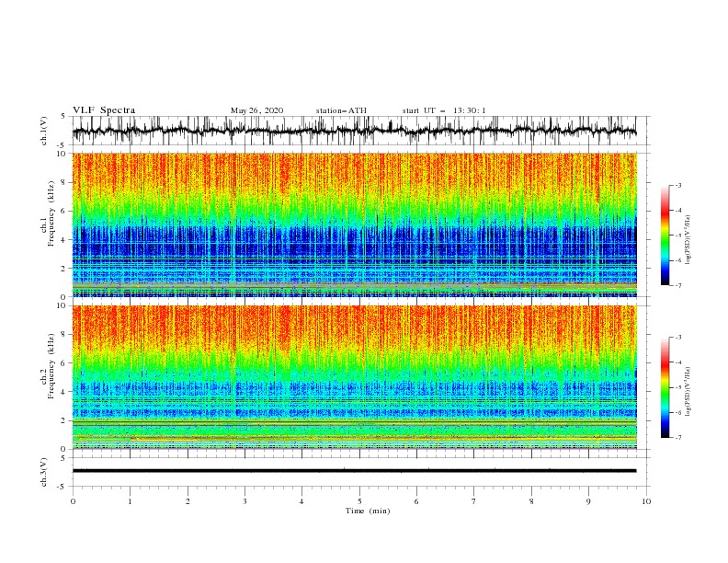This screenshot has height=563, width=728.
Task: Click the "6" kHz tick on the ch.2 frequency axis
Action: pyautogui.click(x=64, y=363)
